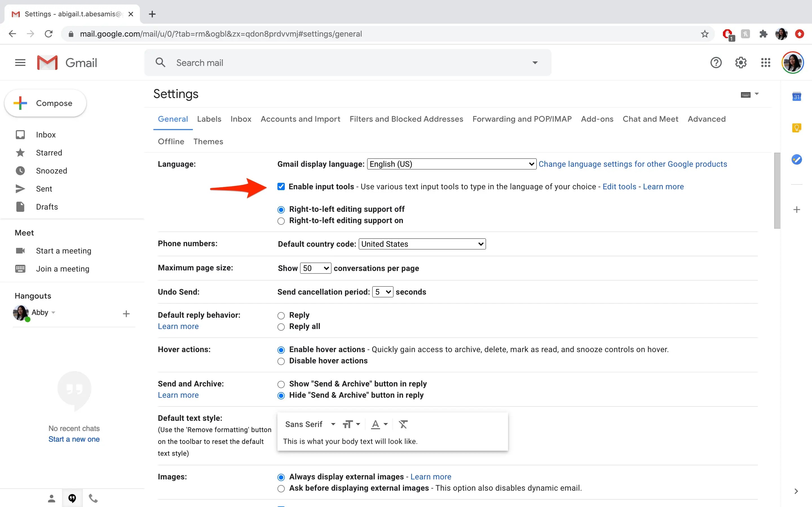
Task: Open Google Tasks side panel icon
Action: pos(796,159)
